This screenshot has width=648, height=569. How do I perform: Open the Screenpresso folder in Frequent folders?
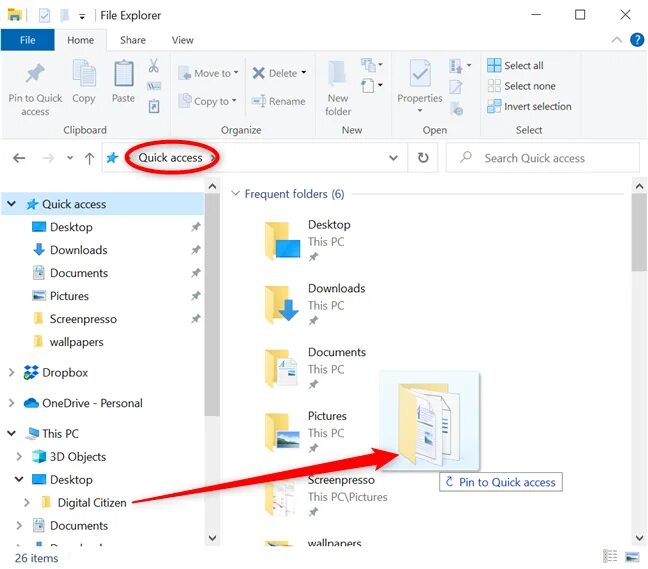[x=326, y=495]
